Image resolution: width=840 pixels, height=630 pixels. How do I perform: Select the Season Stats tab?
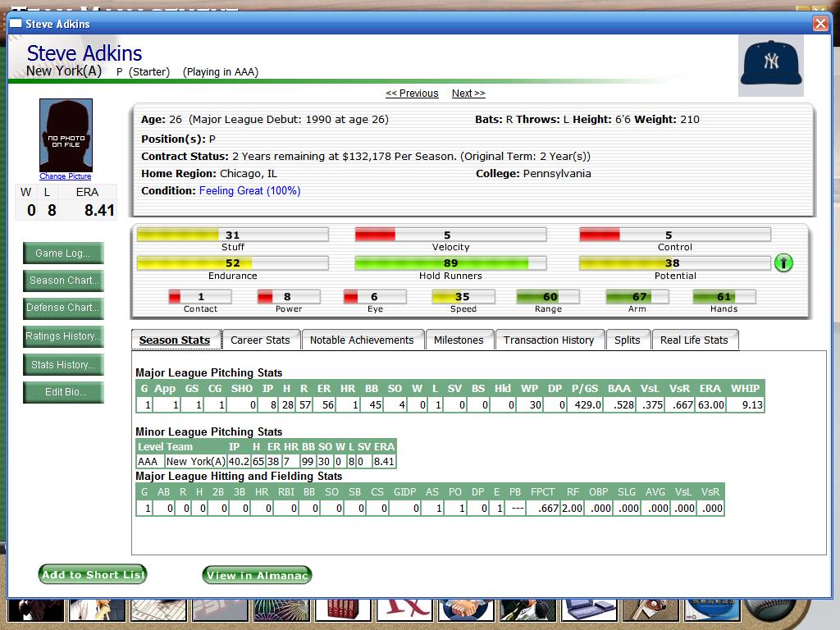(x=176, y=340)
